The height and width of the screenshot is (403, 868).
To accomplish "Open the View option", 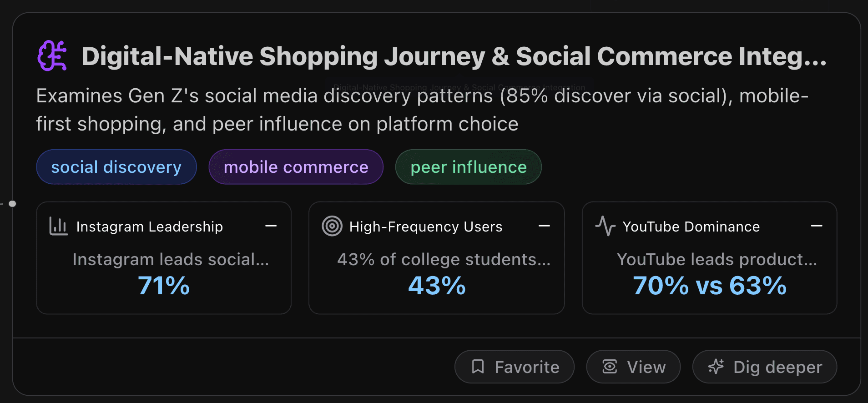I will point(633,367).
